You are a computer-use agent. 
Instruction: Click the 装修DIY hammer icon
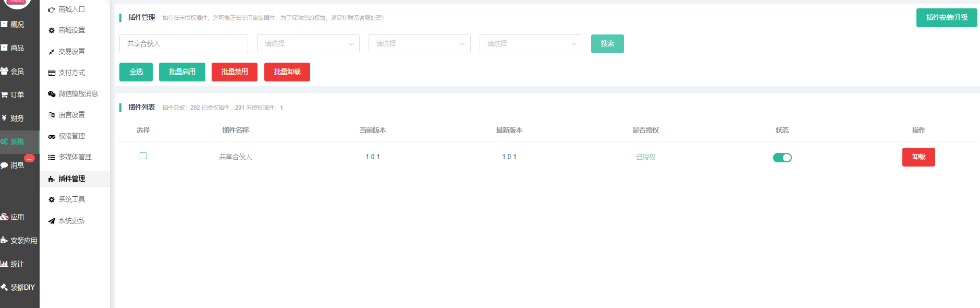pos(4,287)
